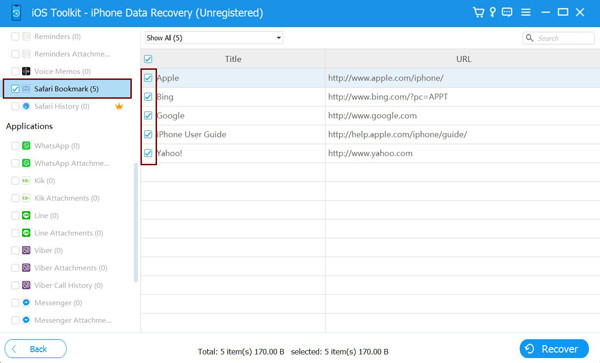Click the WhatsApp icon in sidebar

pyautogui.click(x=26, y=146)
